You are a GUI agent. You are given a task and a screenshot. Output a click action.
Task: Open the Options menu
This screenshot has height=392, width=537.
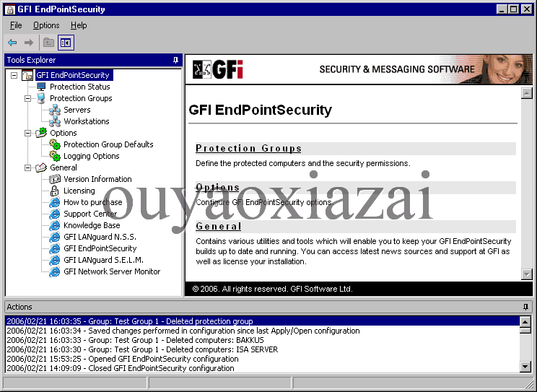(x=46, y=25)
